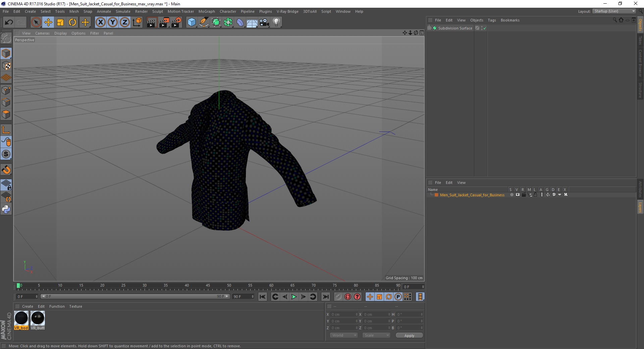Open the Layout Startup dropdown
Image resolution: width=644 pixels, height=349 pixels.
614,11
